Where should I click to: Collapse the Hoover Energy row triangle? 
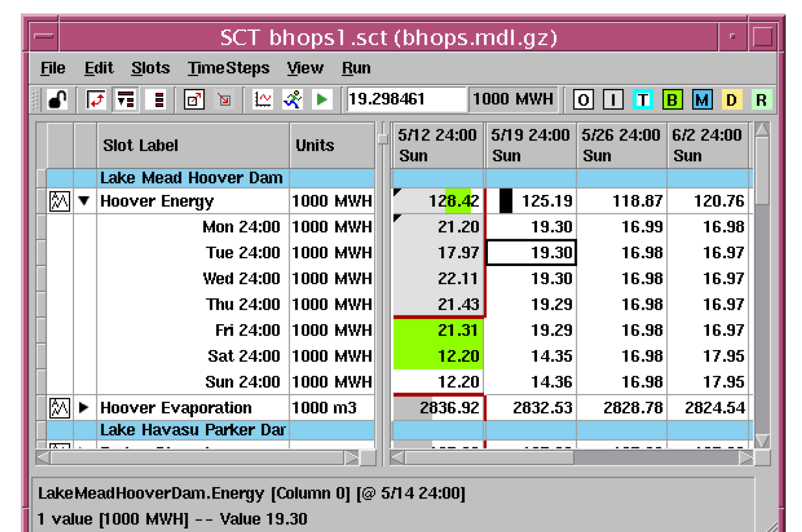coord(84,200)
